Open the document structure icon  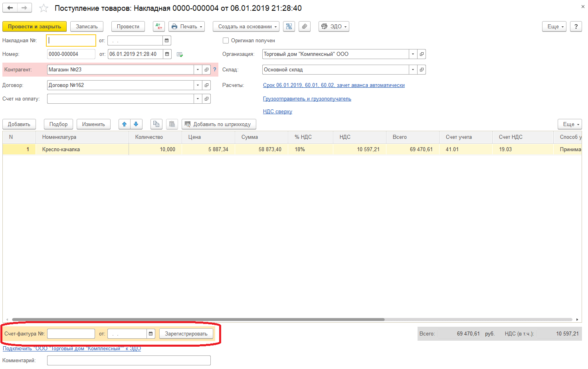click(289, 27)
